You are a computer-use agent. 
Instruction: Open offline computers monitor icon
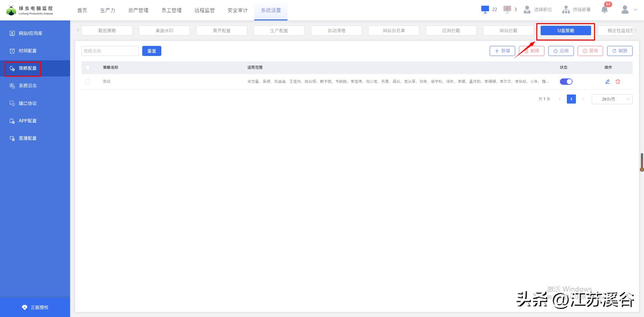coord(507,9)
